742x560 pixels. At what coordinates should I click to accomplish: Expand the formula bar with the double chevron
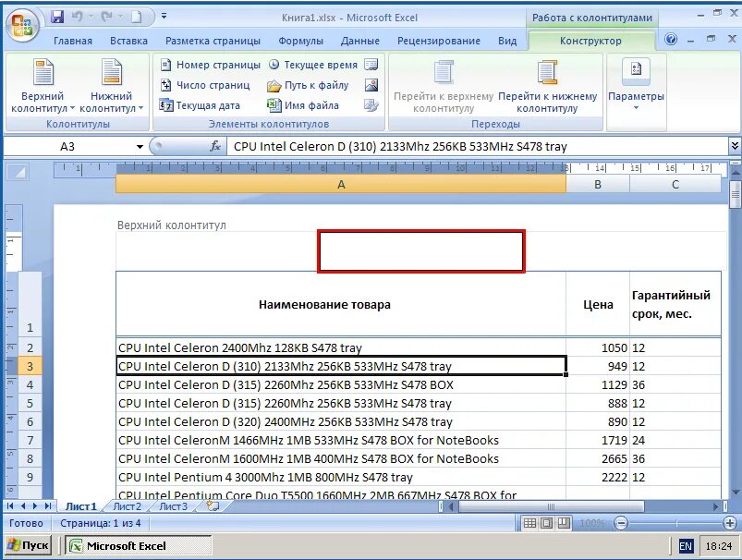(x=735, y=146)
